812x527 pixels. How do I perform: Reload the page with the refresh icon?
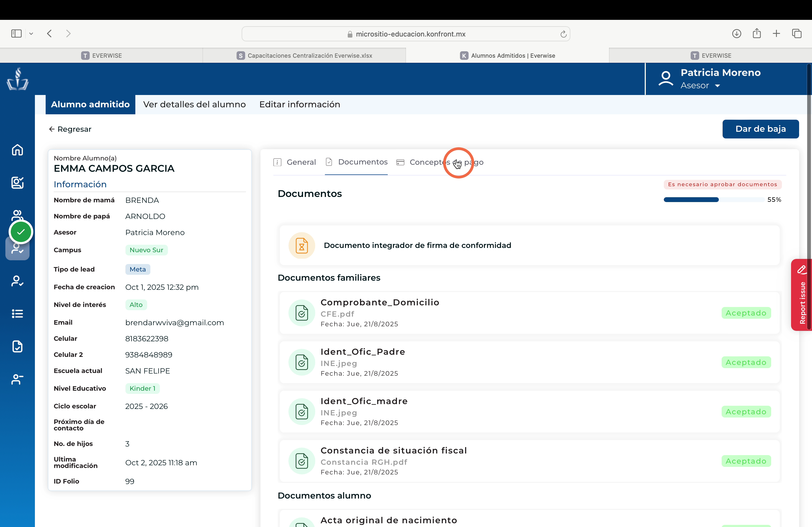pos(563,34)
